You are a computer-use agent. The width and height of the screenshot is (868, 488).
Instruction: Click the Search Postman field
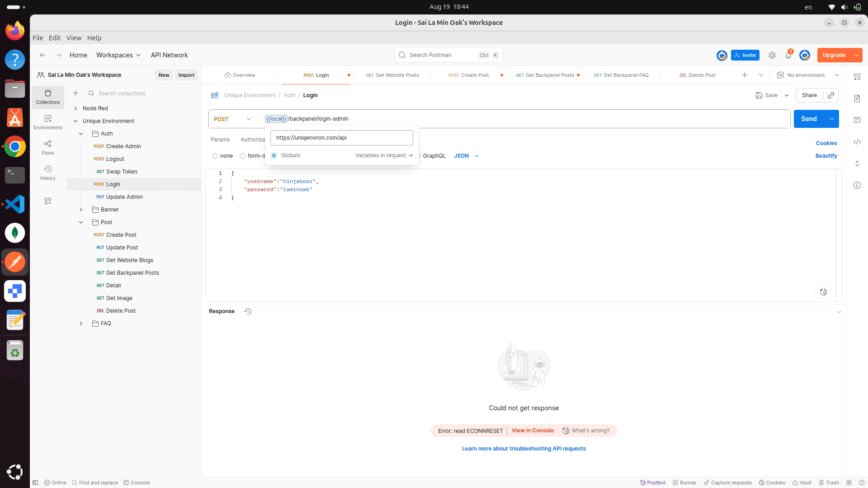pyautogui.click(x=449, y=55)
